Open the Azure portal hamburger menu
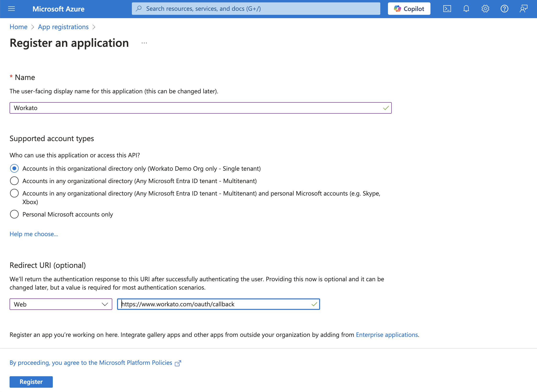Image resolution: width=537 pixels, height=392 pixels. click(11, 9)
